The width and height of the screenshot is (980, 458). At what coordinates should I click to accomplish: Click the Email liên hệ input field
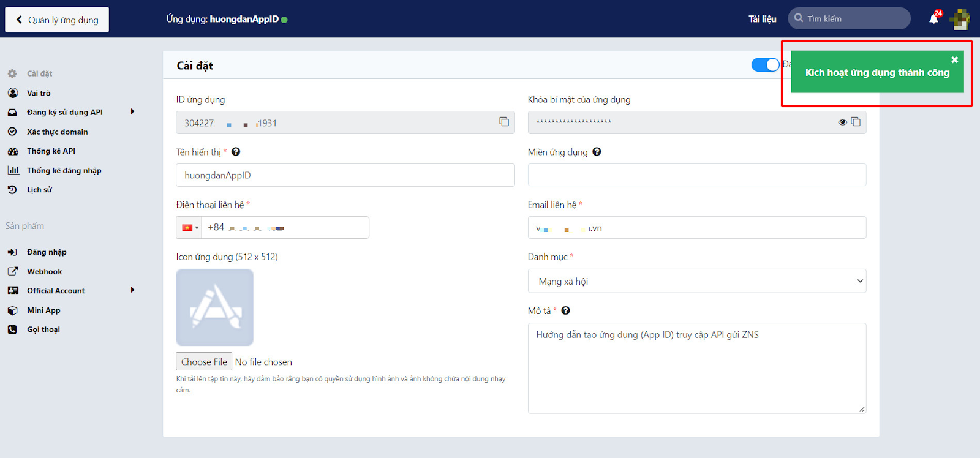697,227
